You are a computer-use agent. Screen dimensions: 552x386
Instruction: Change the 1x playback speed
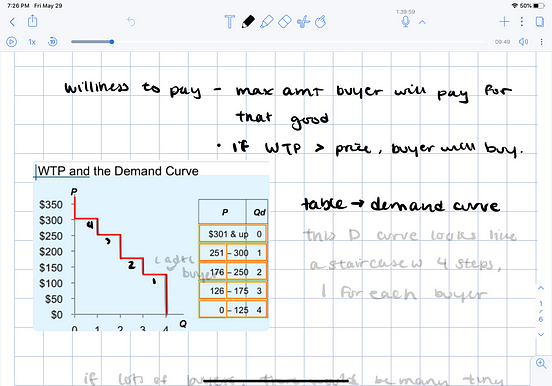(32, 42)
